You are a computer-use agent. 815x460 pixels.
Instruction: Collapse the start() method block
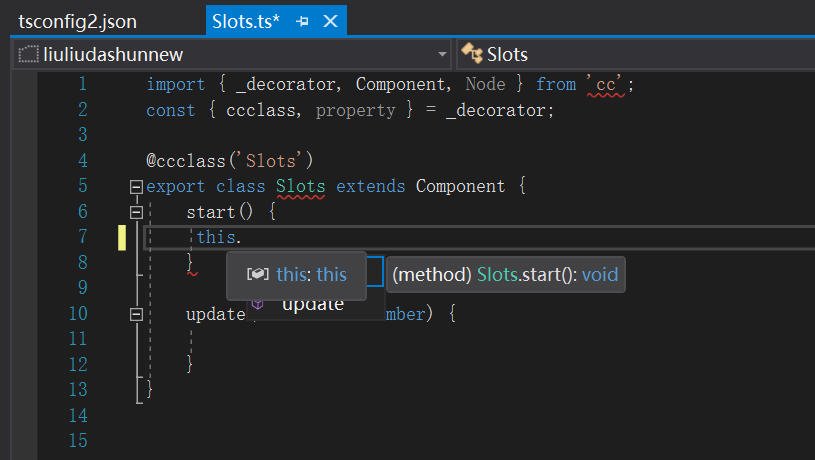[136, 212]
